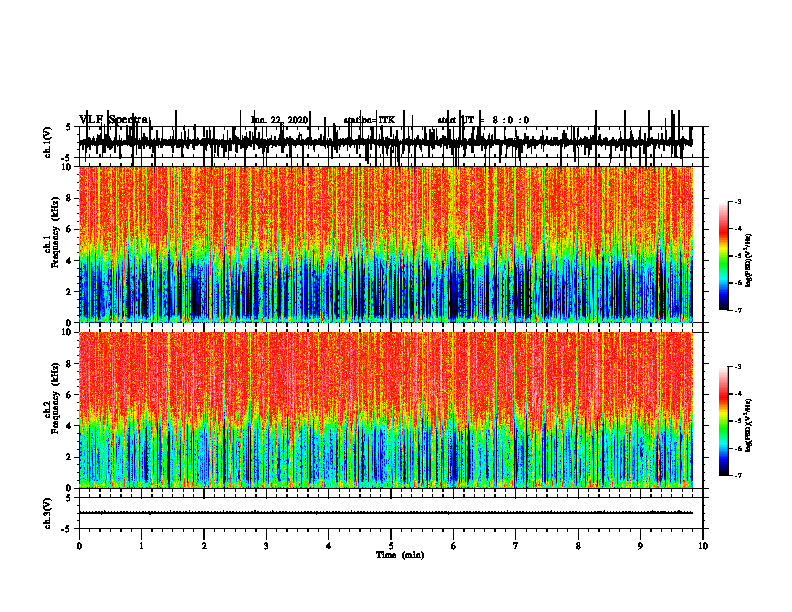Select the ch.1 spectrogram color scale bar
Image resolution: width=792 pixels, height=612 pixels.
(x=724, y=256)
